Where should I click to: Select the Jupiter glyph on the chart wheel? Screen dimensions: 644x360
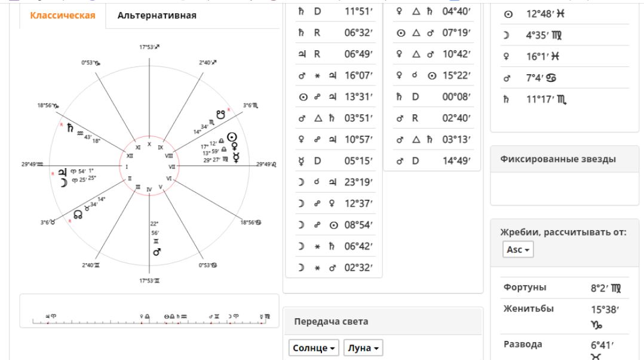click(x=63, y=172)
